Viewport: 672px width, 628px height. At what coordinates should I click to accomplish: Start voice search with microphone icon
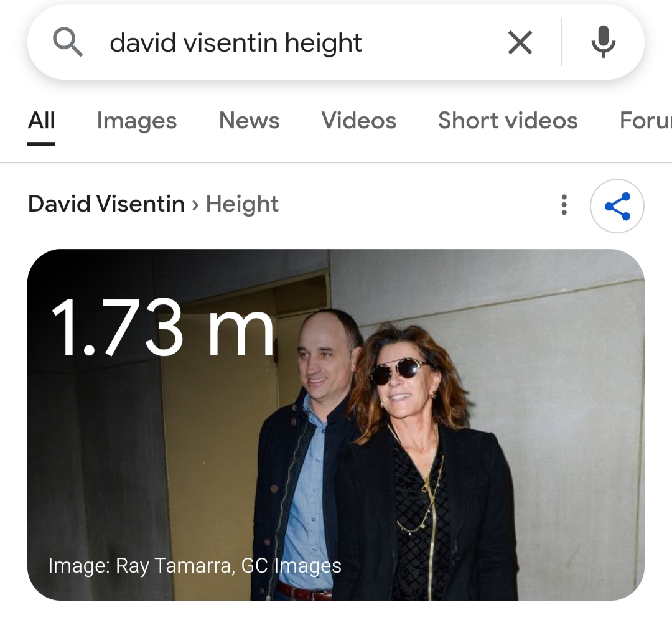(x=603, y=42)
